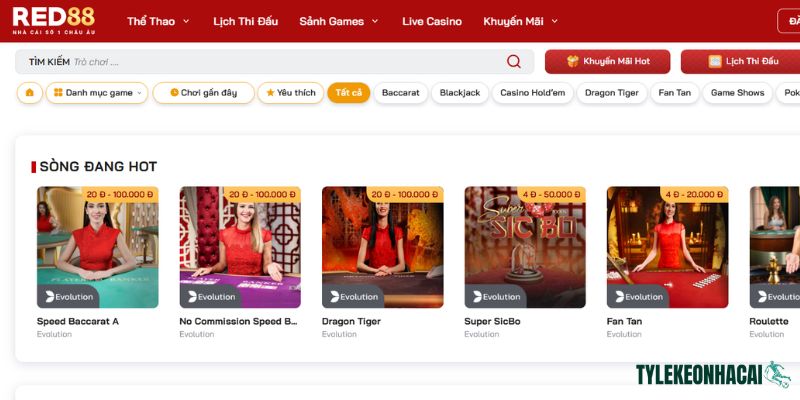Click the Evolution badge on Super SicBo
800x400 pixels.
[x=496, y=296]
